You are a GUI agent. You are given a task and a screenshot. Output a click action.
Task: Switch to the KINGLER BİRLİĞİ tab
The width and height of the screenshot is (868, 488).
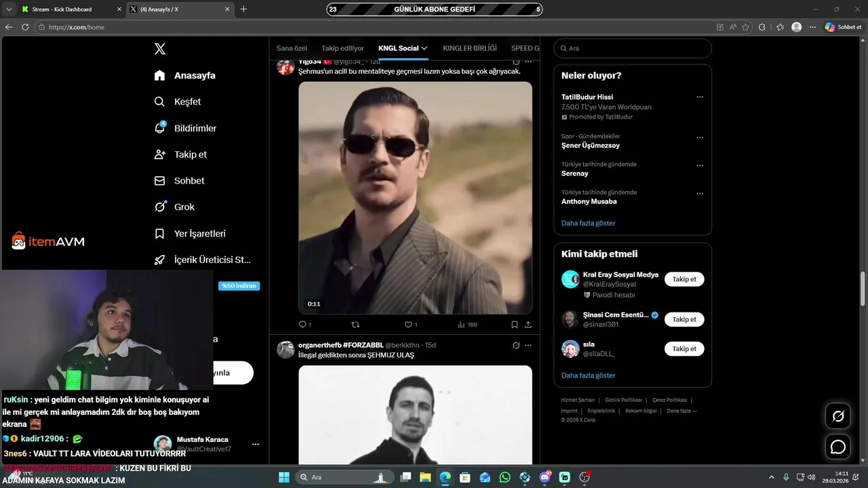point(470,48)
